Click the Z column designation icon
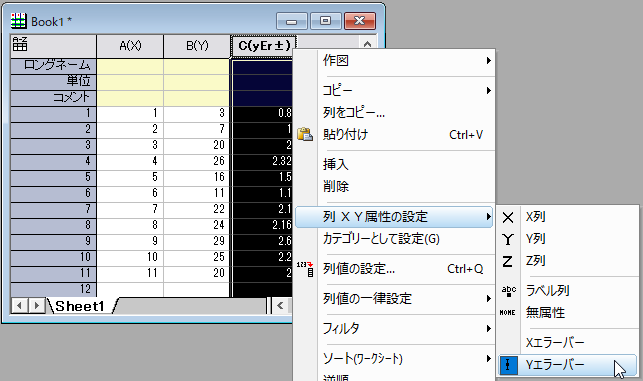The image size is (643, 381). 507,261
